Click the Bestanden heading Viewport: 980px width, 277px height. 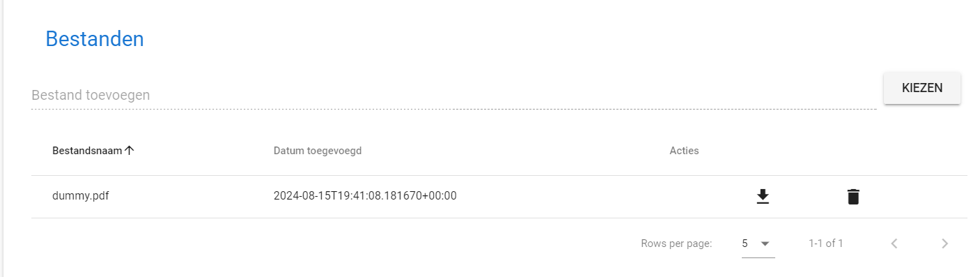tap(95, 39)
